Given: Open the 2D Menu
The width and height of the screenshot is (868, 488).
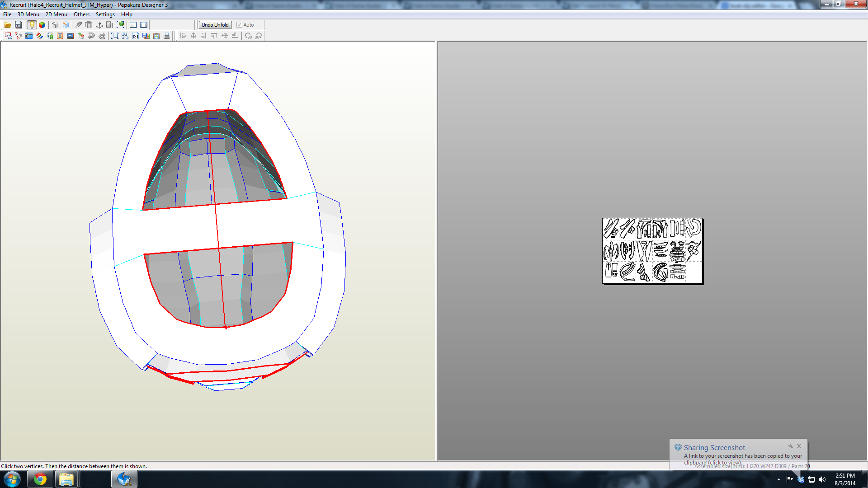Looking at the screenshot, I should click(56, 14).
